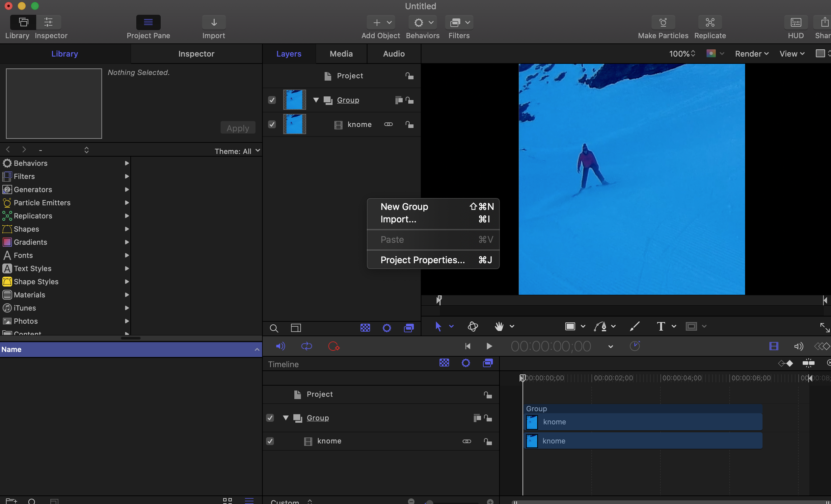The width and height of the screenshot is (831, 504).
Task: Open the Theme: All dropdown
Action: pos(237,151)
